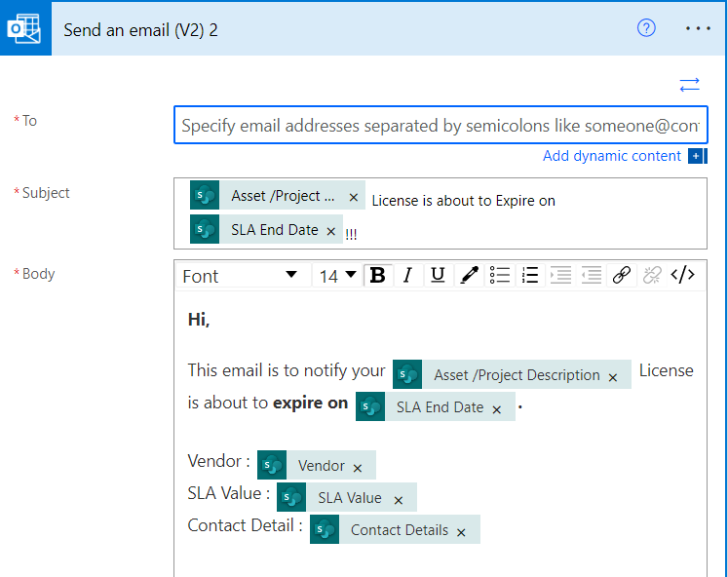Toggle italic formatting in body toolbar
Screen dimensions: 728x577
407,276
